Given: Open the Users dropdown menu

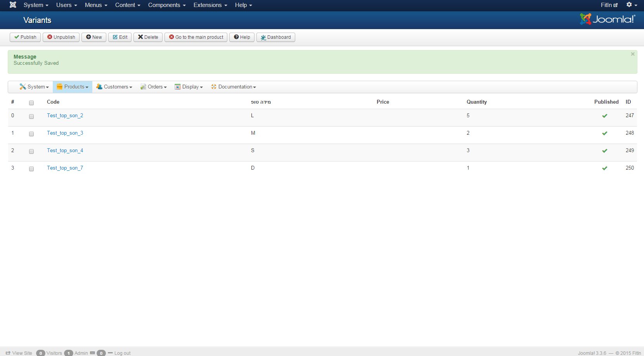Looking at the screenshot, I should [x=66, y=5].
